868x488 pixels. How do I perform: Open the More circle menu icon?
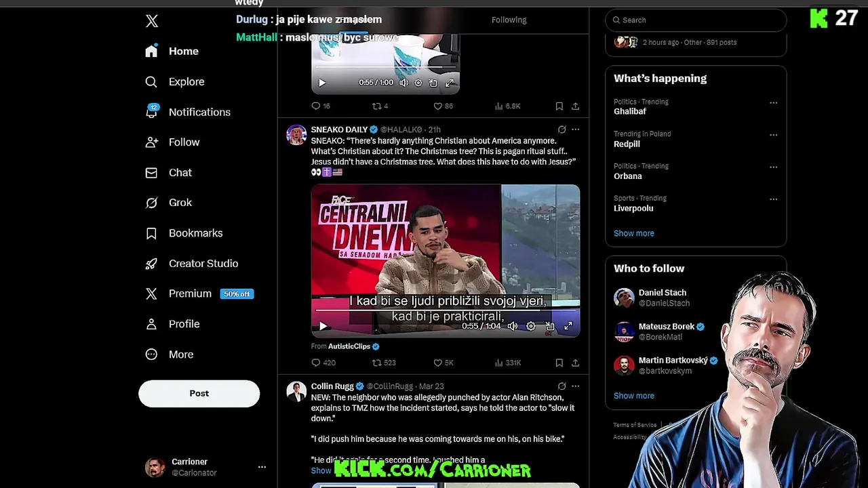click(151, 354)
